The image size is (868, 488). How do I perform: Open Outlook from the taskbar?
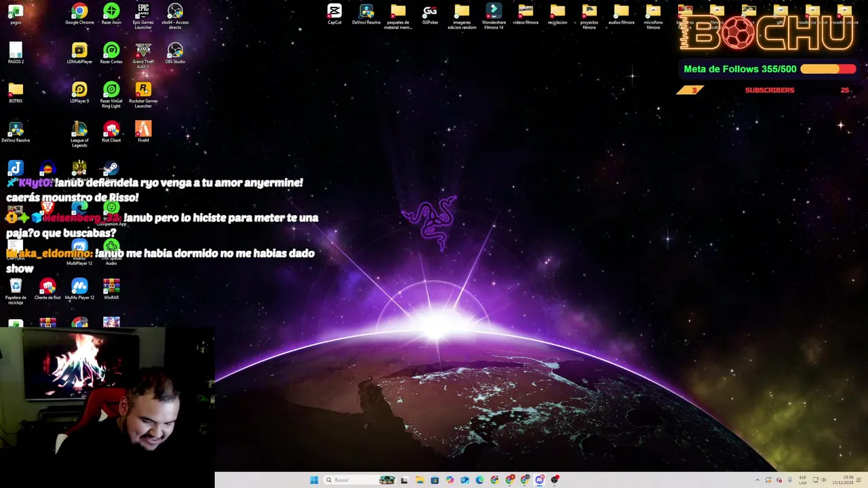[465, 480]
